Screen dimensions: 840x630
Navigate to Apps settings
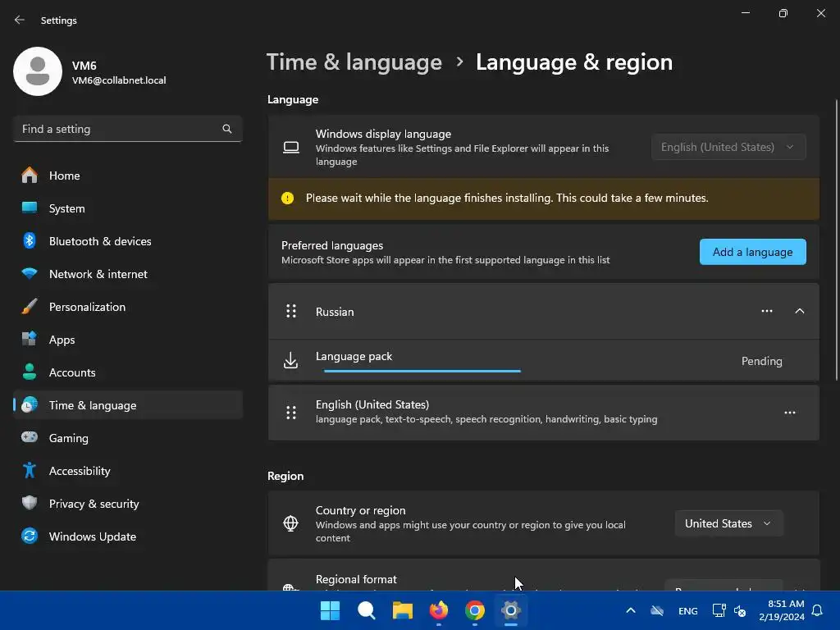(x=127, y=340)
